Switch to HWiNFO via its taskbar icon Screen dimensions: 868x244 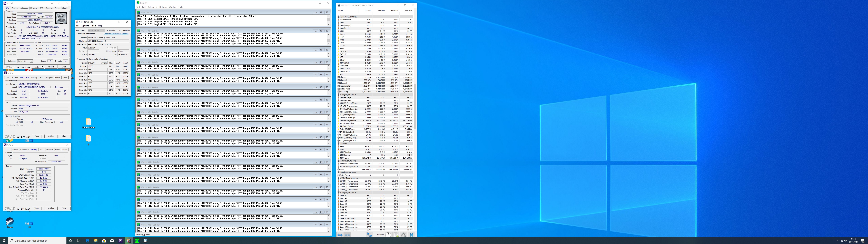pyautogui.click(x=145, y=241)
